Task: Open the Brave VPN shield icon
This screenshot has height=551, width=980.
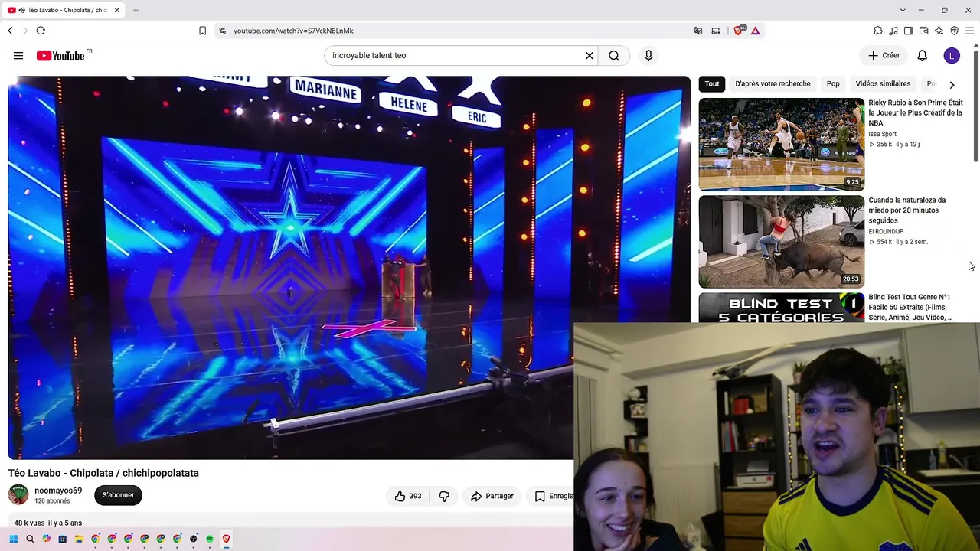Action: [954, 31]
